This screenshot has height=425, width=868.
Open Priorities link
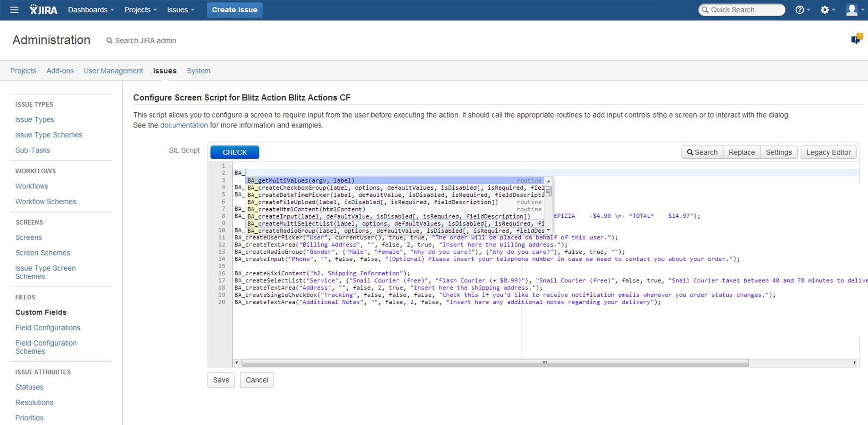coord(29,418)
